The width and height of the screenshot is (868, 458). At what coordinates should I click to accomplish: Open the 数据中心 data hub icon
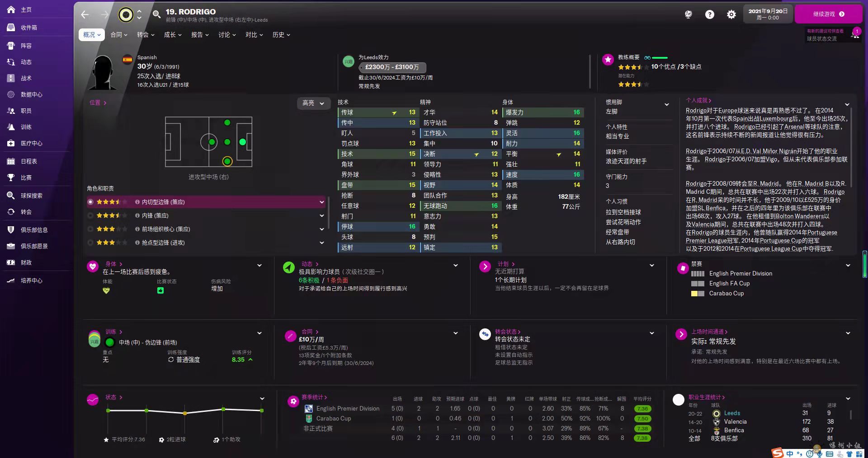[x=11, y=94]
